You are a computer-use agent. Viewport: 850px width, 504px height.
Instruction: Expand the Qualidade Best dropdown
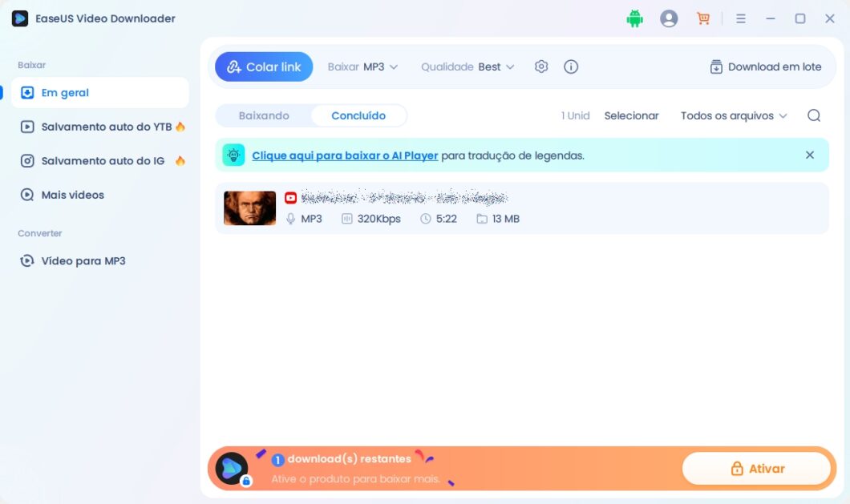(467, 67)
